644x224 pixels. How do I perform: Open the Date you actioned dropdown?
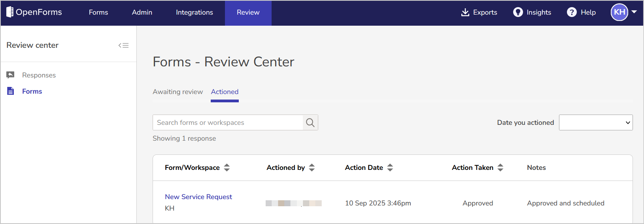(x=596, y=122)
